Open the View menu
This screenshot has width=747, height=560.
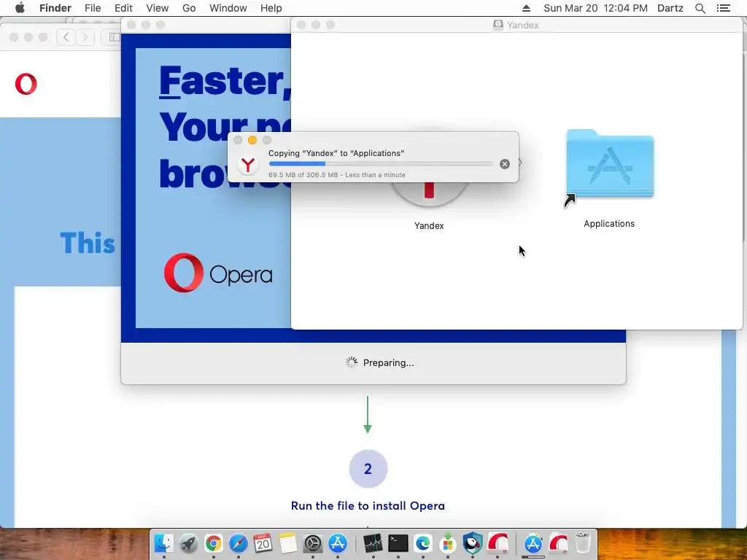click(158, 8)
